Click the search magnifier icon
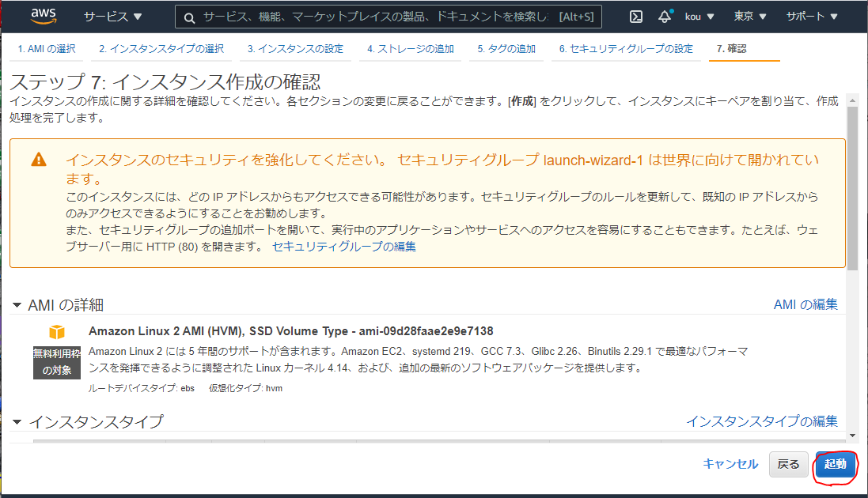 [x=189, y=17]
